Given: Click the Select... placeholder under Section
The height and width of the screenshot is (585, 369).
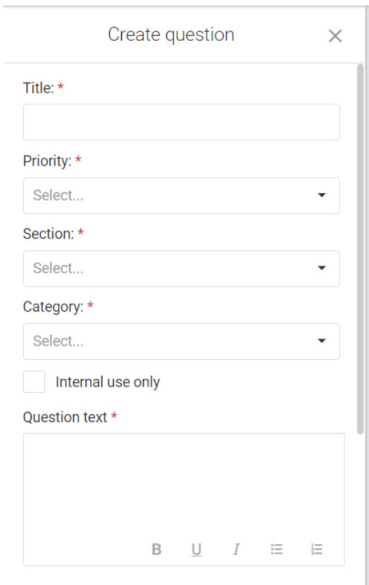Looking at the screenshot, I should [x=58, y=268].
